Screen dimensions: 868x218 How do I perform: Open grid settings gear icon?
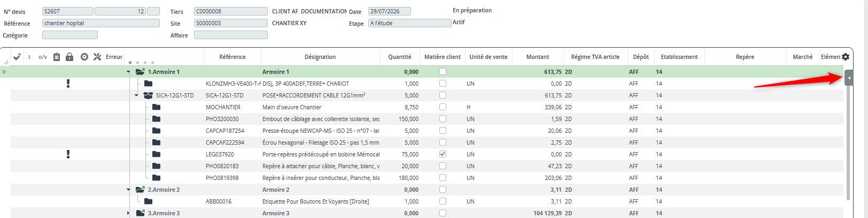pyautogui.click(x=846, y=57)
